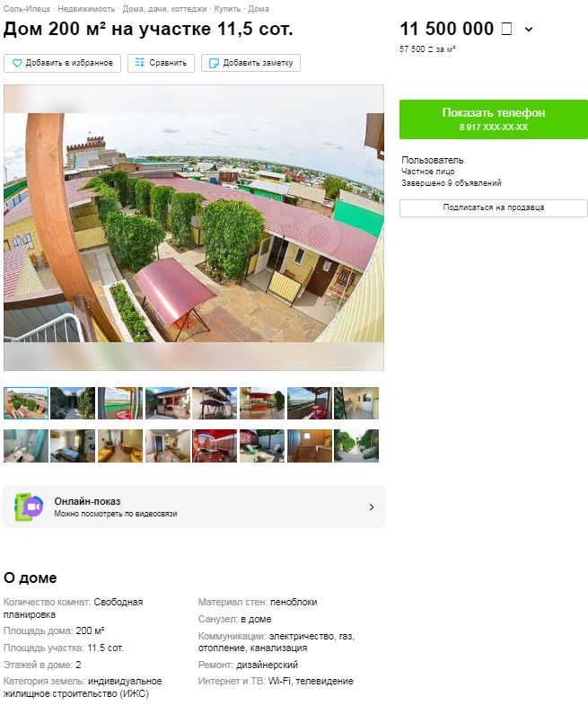Show the seller's phone number
The height and width of the screenshot is (723, 588).
(494, 119)
